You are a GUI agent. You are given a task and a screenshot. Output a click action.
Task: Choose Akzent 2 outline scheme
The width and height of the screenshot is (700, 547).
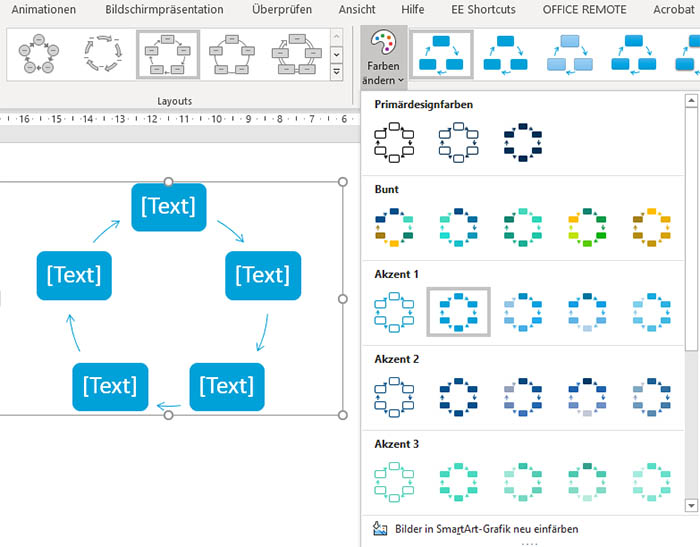(x=394, y=397)
